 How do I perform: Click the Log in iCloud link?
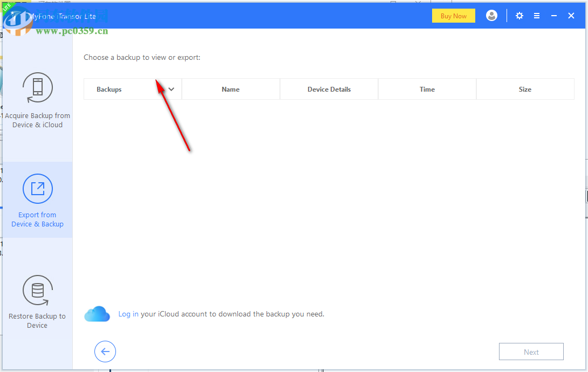click(x=127, y=314)
